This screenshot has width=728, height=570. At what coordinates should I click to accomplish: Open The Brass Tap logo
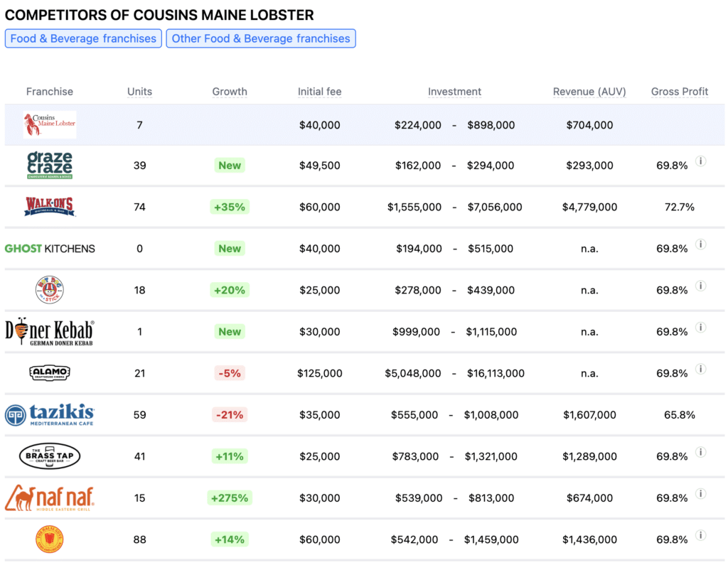pyautogui.click(x=50, y=456)
